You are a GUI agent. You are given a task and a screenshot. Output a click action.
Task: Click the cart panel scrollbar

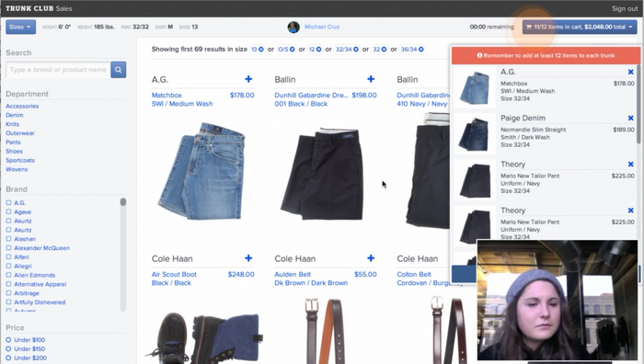point(638,104)
